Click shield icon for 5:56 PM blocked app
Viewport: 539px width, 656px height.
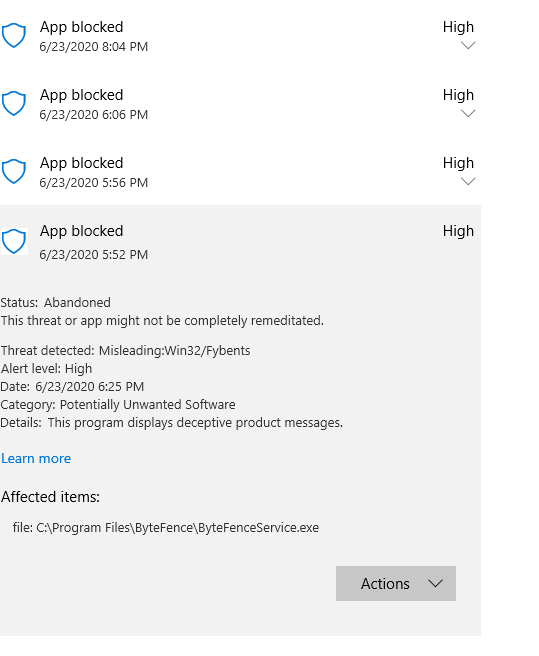[x=14, y=171]
